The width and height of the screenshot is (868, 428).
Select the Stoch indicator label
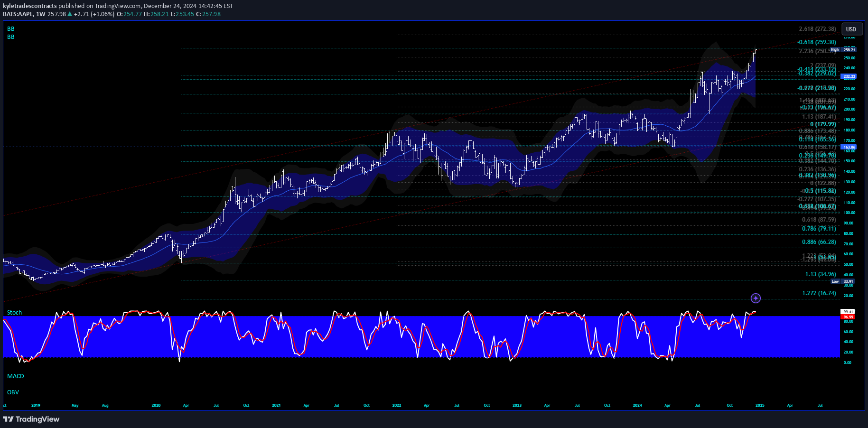pyautogui.click(x=15, y=313)
